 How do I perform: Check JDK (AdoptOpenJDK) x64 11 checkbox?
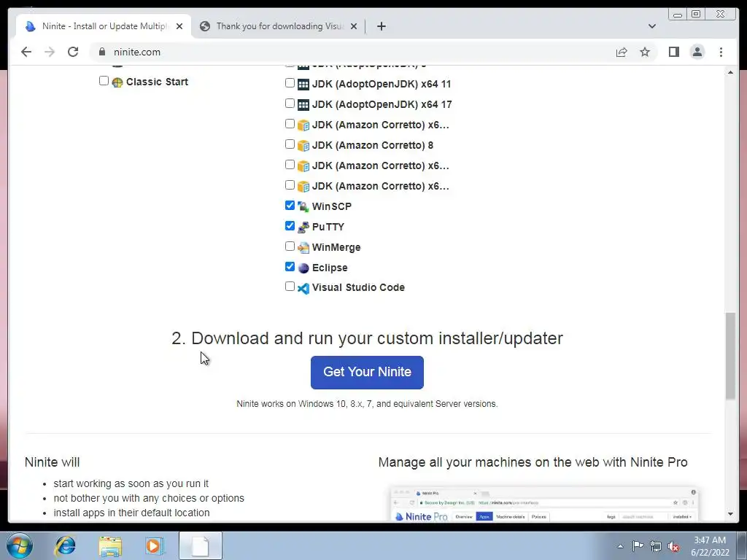click(x=290, y=83)
